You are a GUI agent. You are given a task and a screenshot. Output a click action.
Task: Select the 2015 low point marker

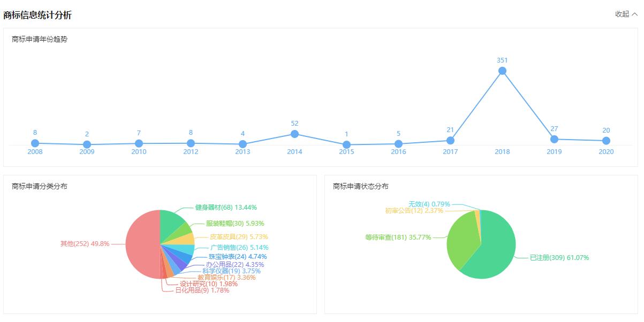click(x=346, y=144)
